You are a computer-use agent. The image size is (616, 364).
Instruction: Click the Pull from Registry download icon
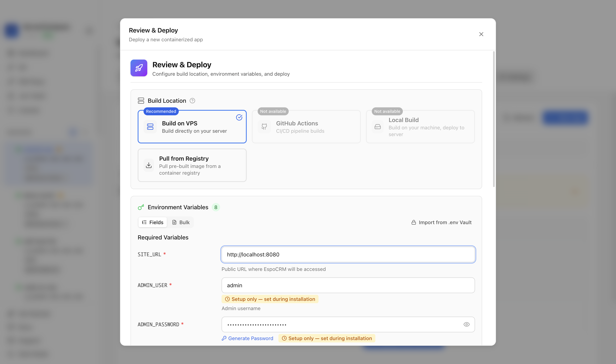149,165
